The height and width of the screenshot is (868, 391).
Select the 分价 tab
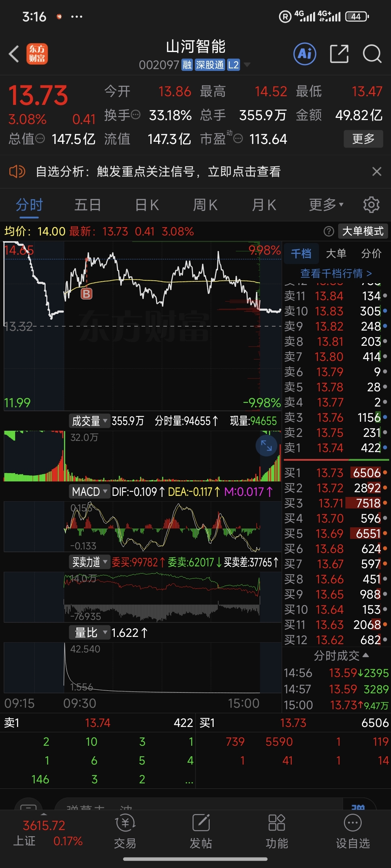[x=371, y=254]
